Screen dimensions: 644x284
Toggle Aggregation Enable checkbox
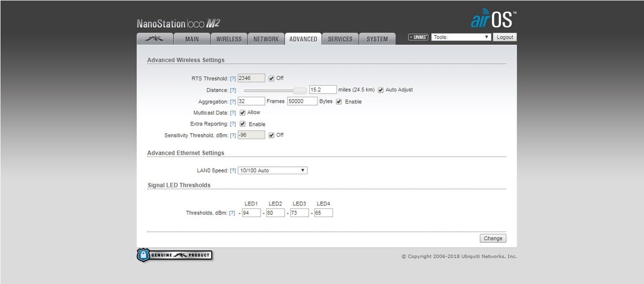click(x=339, y=102)
